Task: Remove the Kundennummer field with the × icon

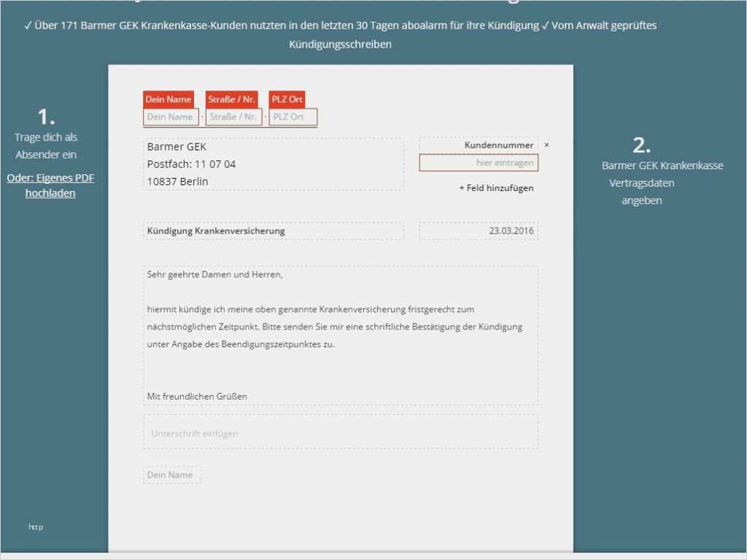Action: [546, 145]
